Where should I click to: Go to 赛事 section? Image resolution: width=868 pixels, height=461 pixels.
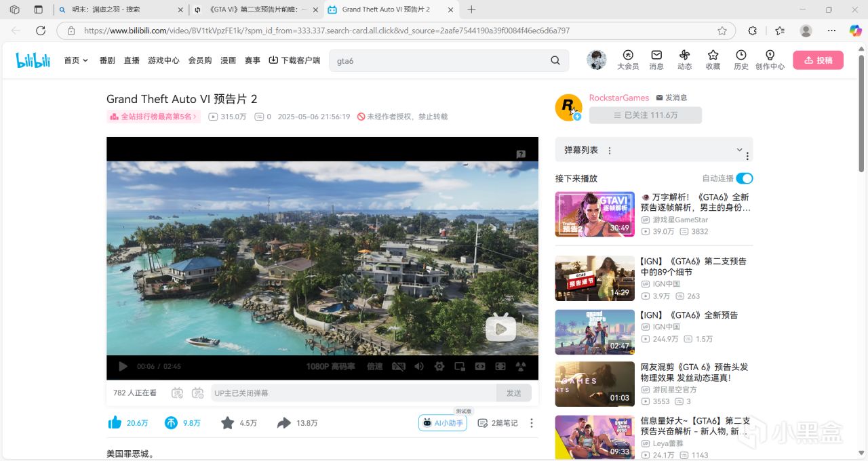pyautogui.click(x=252, y=60)
